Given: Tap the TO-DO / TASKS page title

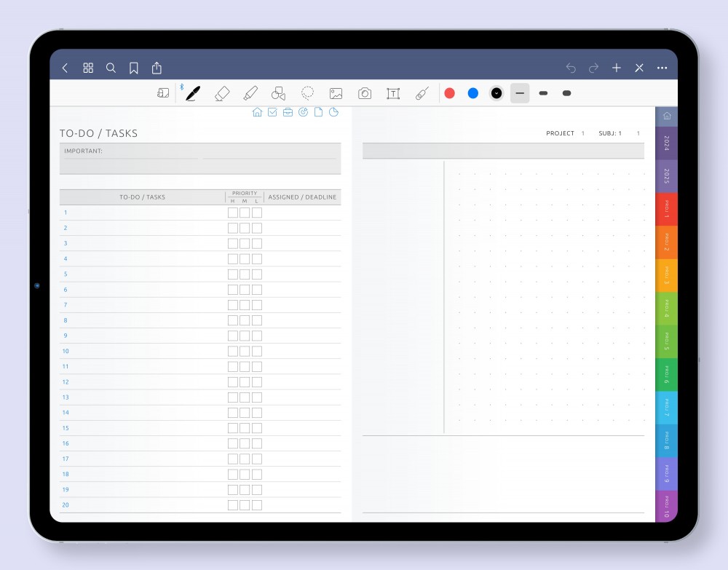Looking at the screenshot, I should click(x=98, y=133).
